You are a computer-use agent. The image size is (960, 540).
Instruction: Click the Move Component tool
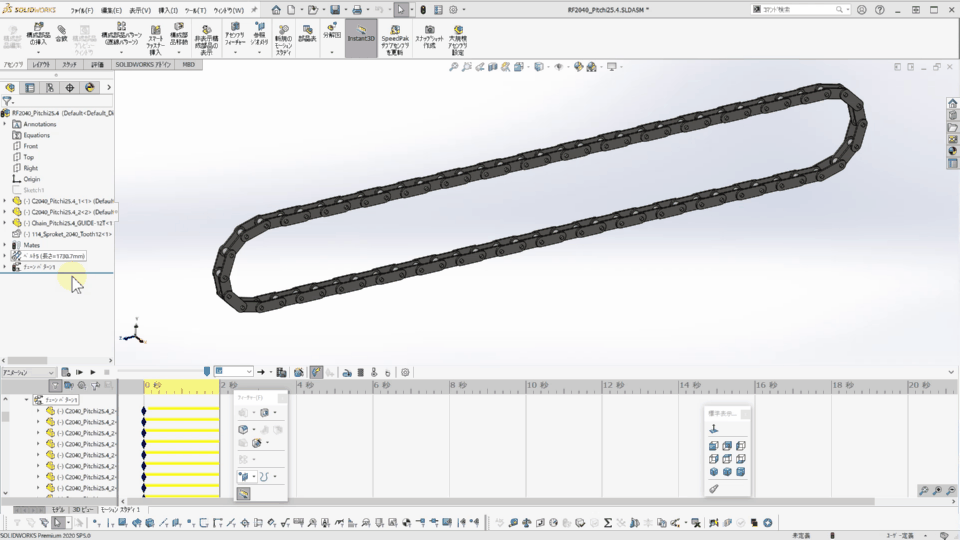(x=179, y=35)
